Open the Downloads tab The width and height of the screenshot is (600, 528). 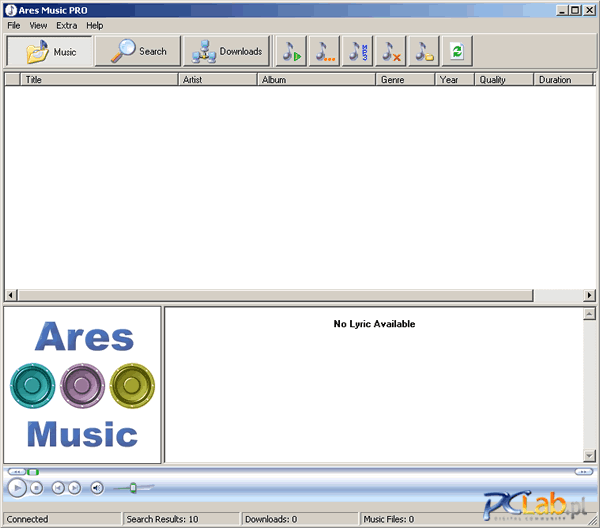(x=227, y=51)
